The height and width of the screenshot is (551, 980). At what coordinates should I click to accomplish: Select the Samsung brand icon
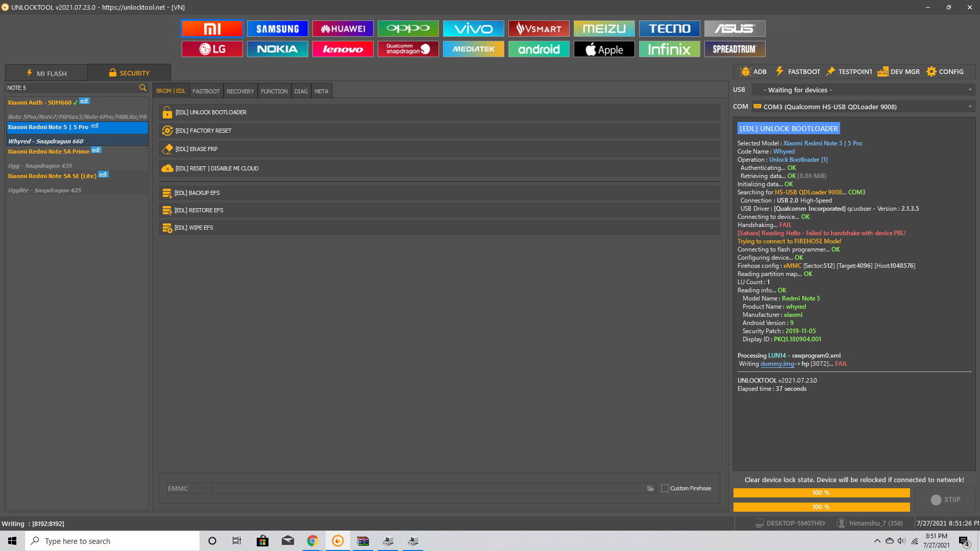click(x=278, y=29)
